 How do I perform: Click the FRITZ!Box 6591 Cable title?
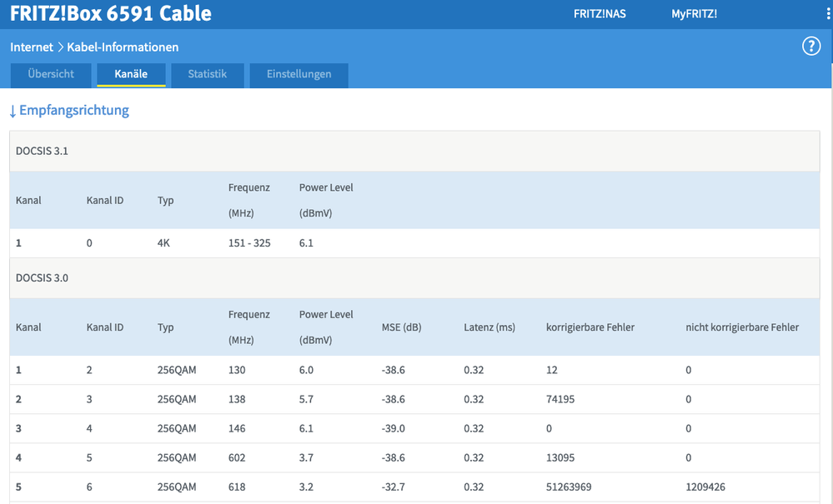point(110,14)
